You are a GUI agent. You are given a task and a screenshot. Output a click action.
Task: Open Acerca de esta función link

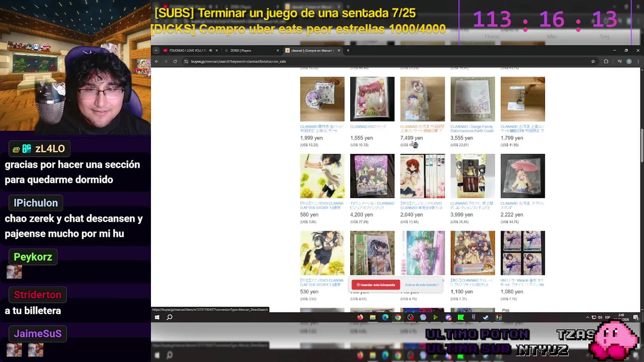point(422,285)
